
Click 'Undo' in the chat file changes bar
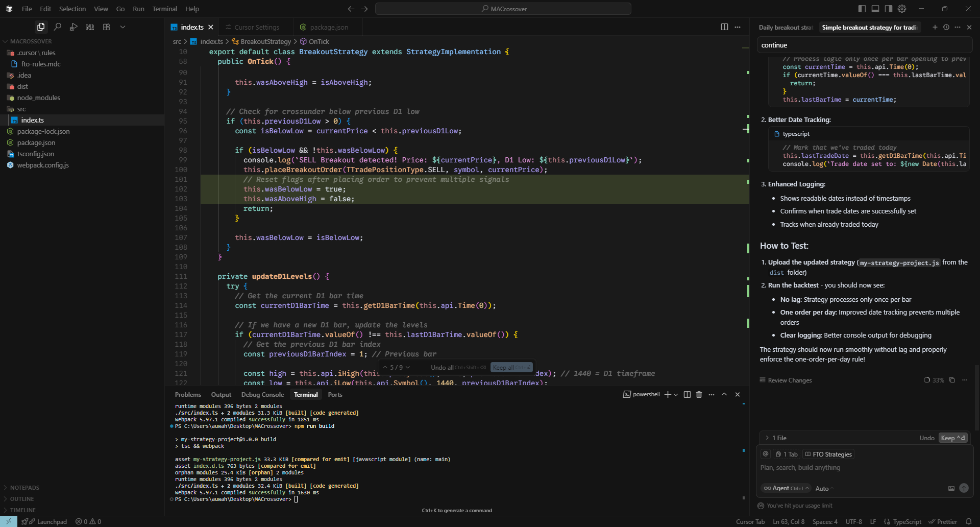click(927, 438)
